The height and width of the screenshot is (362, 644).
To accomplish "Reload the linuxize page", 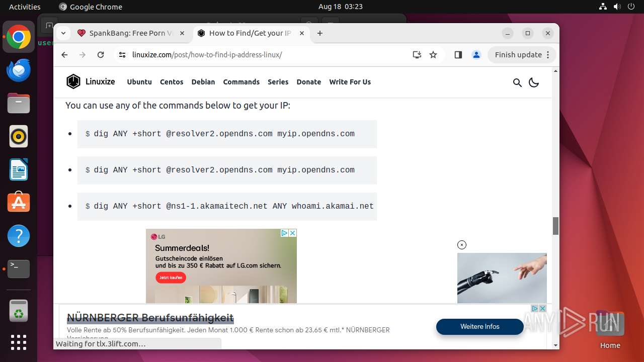I will click(101, 55).
